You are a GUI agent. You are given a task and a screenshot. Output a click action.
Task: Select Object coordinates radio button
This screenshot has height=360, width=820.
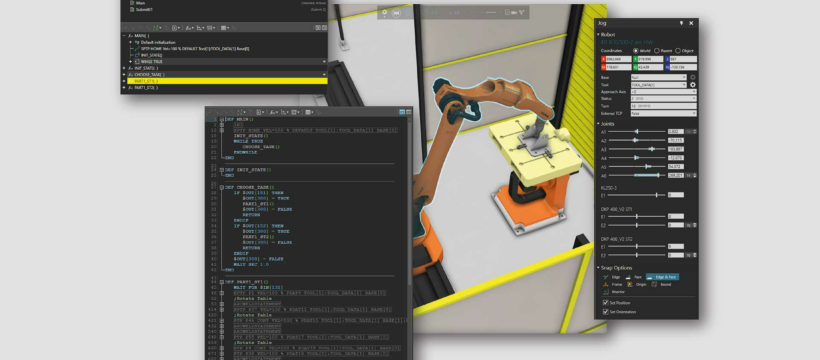pos(678,51)
